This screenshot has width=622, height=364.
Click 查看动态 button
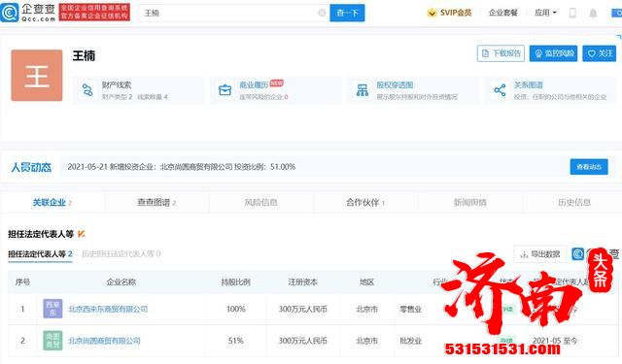click(x=589, y=167)
